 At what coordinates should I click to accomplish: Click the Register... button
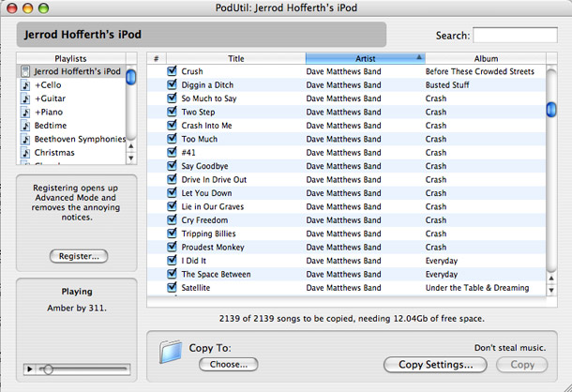click(x=79, y=256)
